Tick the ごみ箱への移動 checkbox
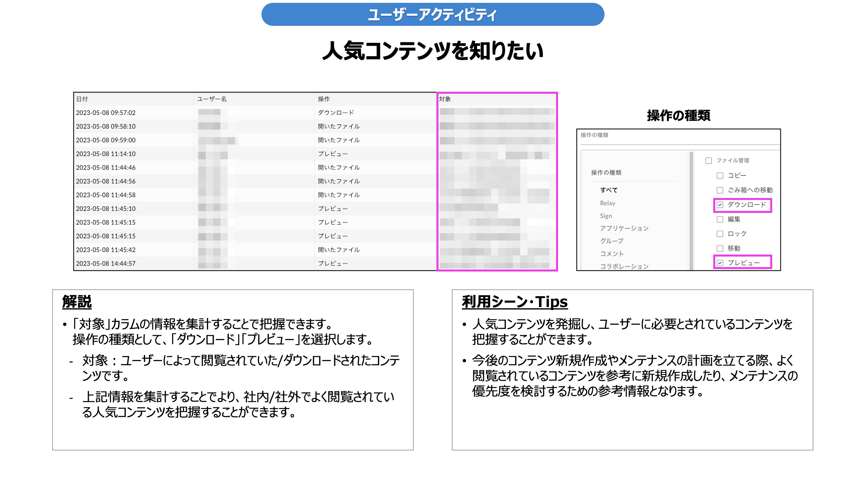Image resolution: width=868 pixels, height=480 pixels. pos(720,190)
